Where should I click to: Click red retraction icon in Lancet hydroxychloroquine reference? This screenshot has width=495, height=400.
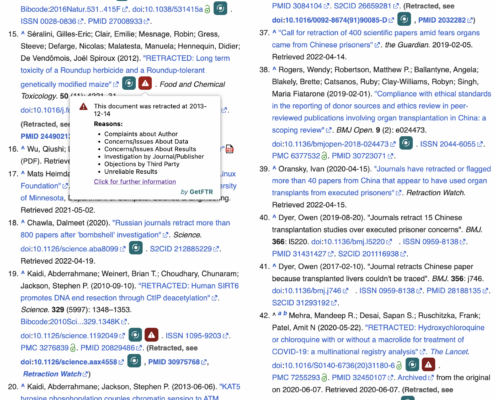point(428,365)
